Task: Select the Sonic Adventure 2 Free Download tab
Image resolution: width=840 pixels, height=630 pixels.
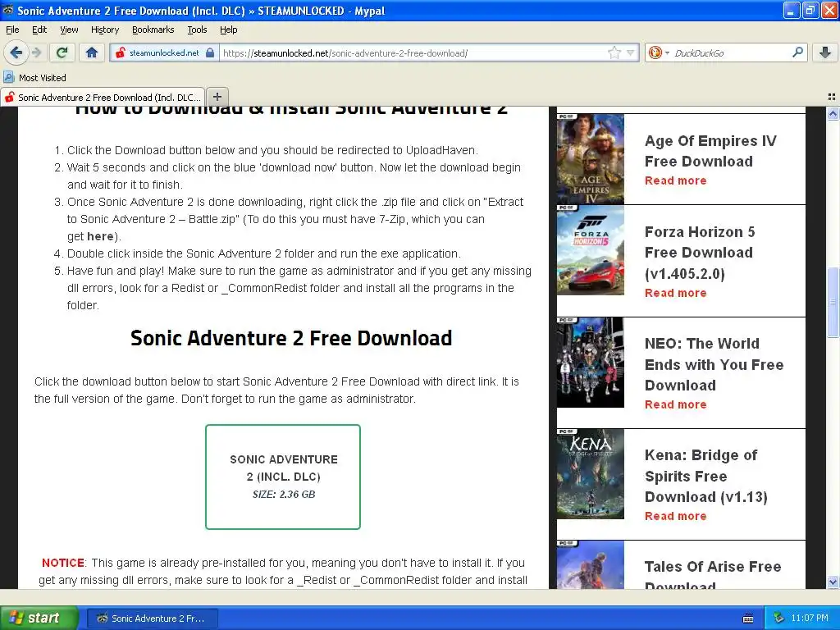Action: pos(103,98)
